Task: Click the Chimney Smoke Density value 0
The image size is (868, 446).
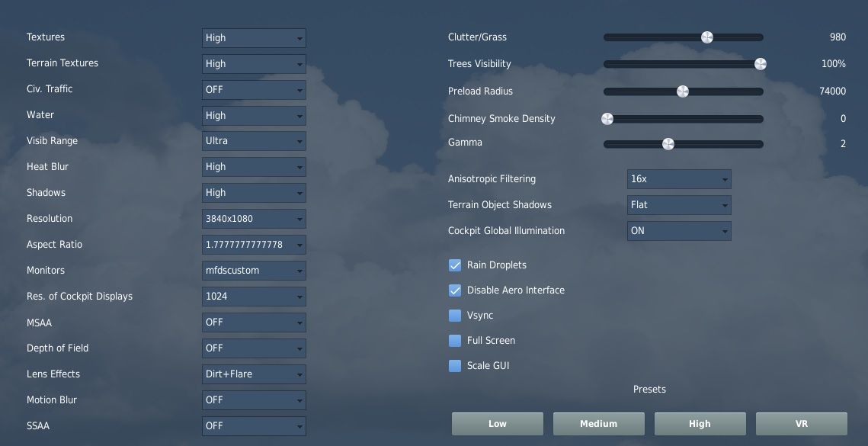Action: point(843,119)
